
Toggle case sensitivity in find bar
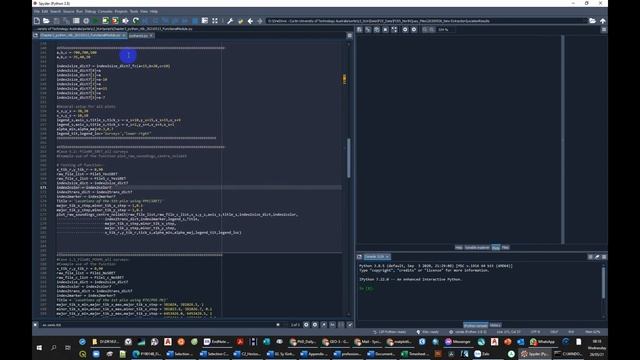pyautogui.click(x=333, y=324)
